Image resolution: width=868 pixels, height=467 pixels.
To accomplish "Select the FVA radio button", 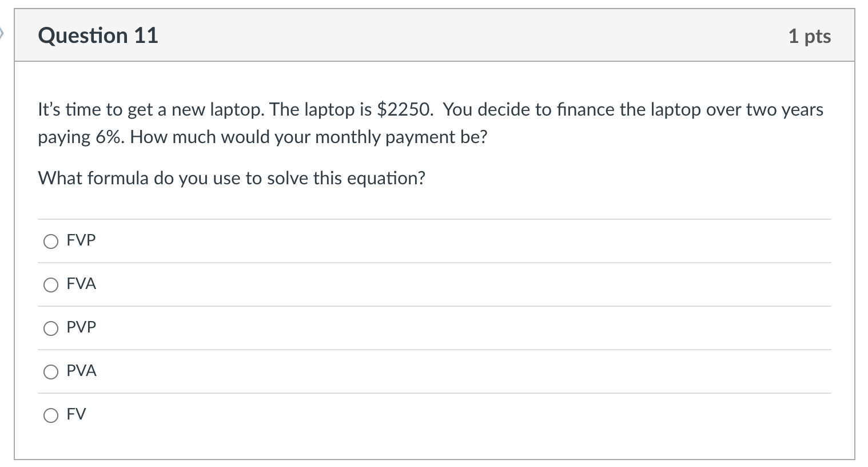I will click(51, 285).
